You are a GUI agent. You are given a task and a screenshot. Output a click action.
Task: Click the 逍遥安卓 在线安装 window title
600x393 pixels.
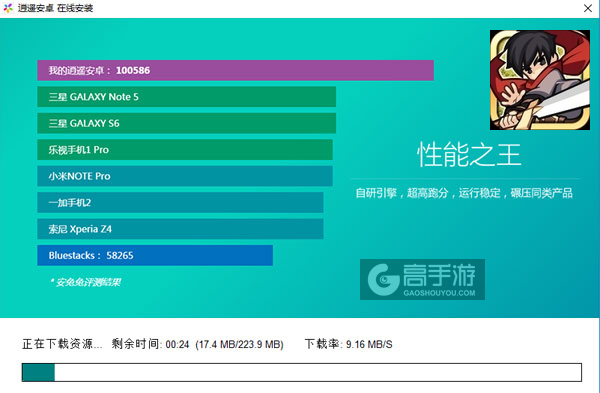(55, 8)
